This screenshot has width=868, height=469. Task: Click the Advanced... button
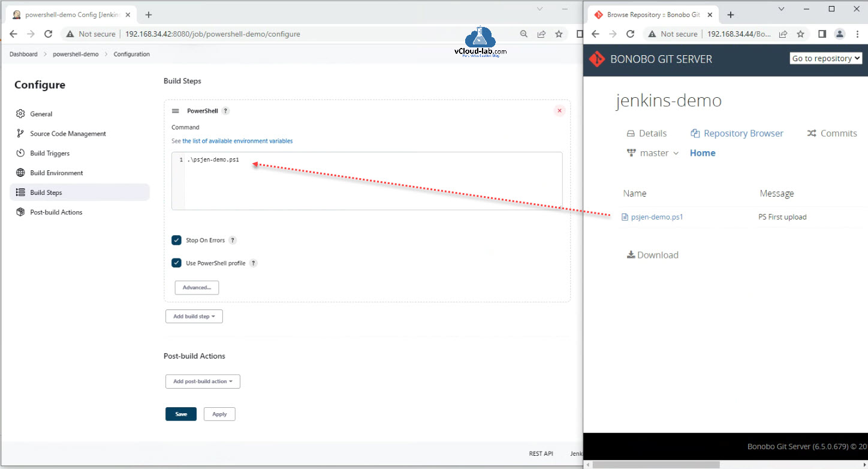coord(197,288)
